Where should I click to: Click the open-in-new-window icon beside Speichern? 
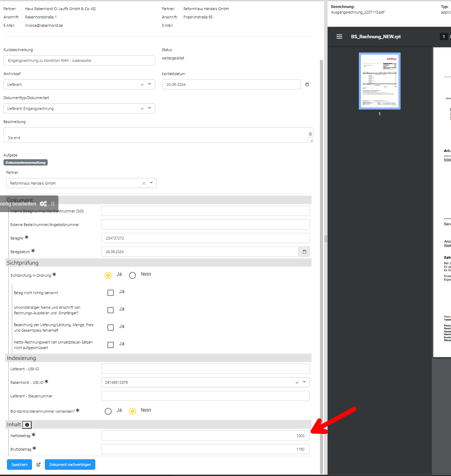click(x=39, y=465)
